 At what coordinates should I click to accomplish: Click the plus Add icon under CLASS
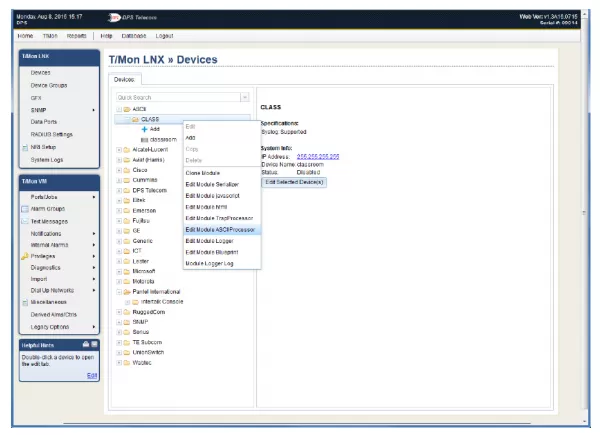(144, 129)
